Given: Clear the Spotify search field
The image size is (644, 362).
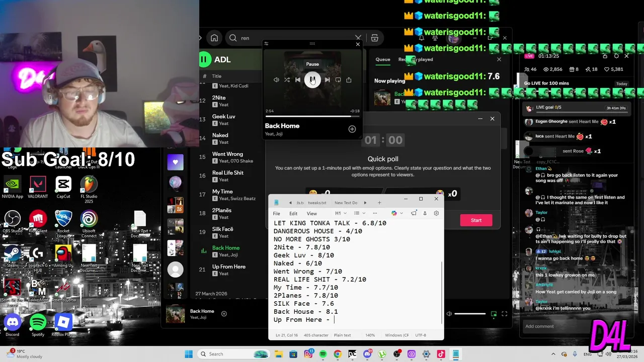Looking at the screenshot, I should [x=358, y=38].
